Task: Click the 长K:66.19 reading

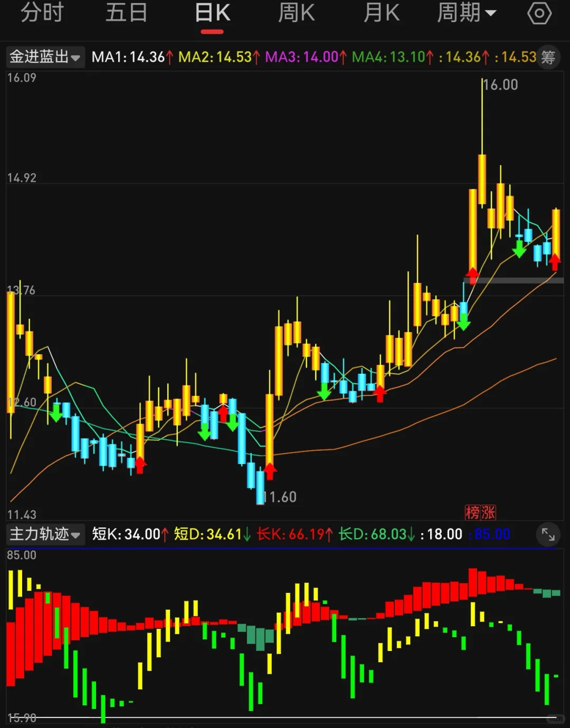Action: pyautogui.click(x=295, y=534)
